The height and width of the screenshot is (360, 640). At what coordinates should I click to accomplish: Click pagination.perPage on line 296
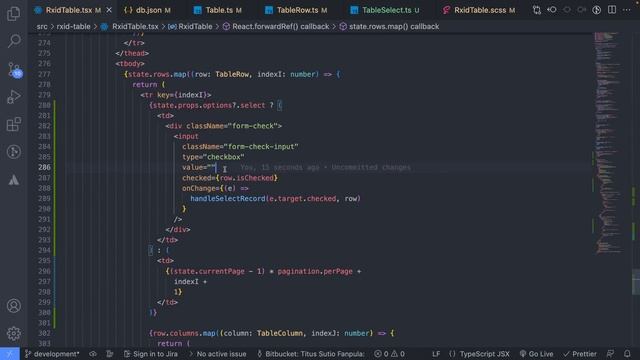tap(315, 271)
